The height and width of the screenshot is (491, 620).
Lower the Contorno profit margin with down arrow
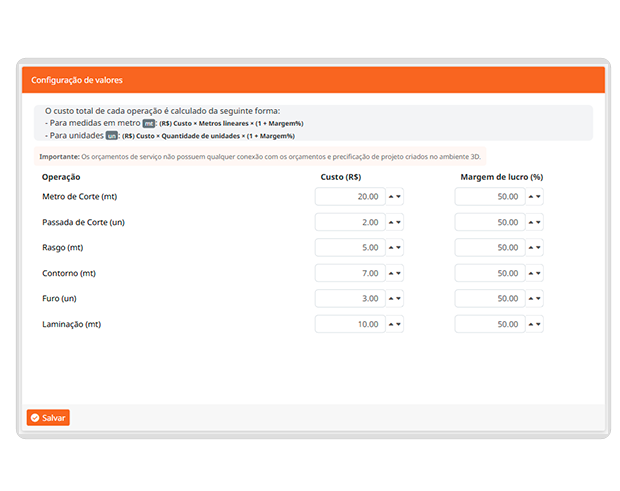click(538, 273)
